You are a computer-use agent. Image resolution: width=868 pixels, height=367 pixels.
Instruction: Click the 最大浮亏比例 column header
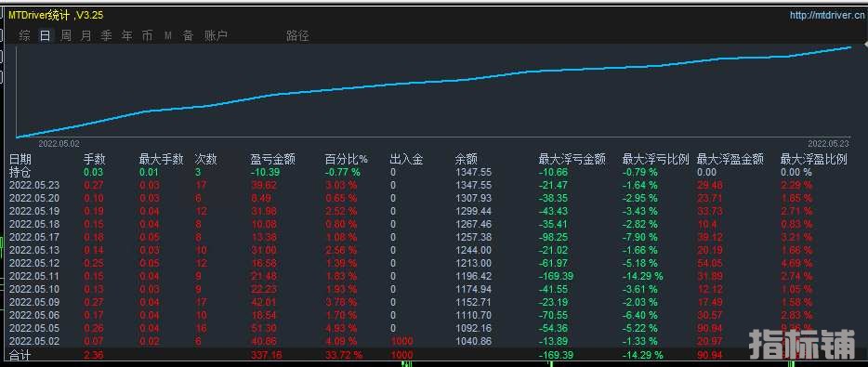[x=655, y=160]
